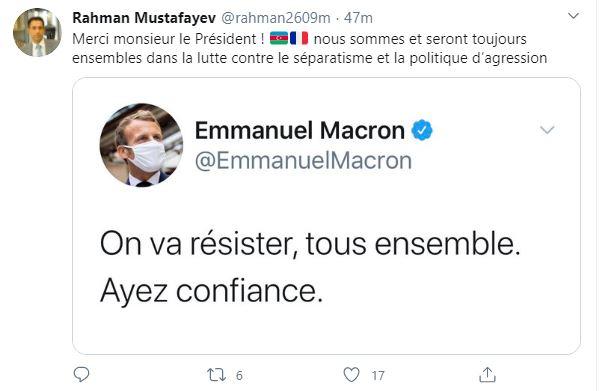The height and width of the screenshot is (391, 600).
Task: Retweet using the retweet arrows icon
Action: pos(216,375)
